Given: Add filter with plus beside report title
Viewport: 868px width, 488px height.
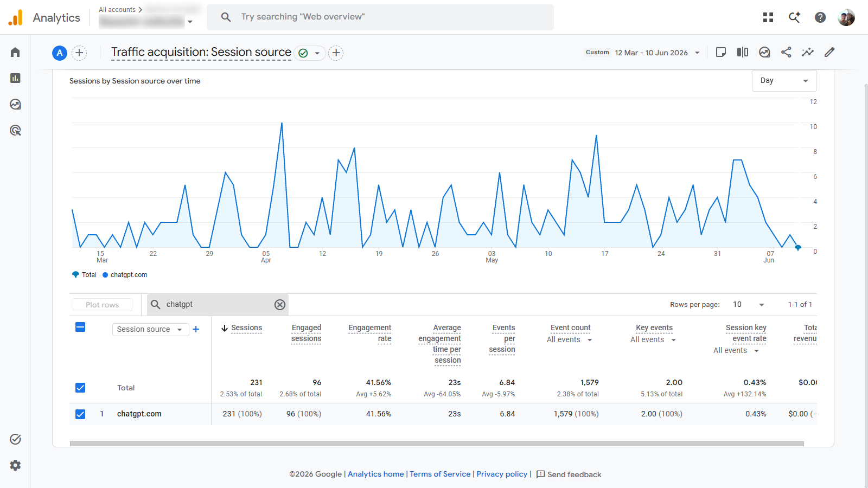Looking at the screenshot, I should click(x=336, y=53).
